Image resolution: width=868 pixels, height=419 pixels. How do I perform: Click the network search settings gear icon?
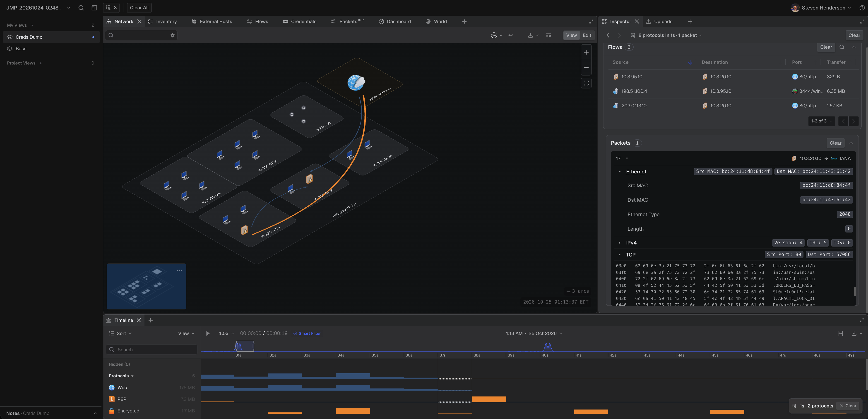click(173, 35)
